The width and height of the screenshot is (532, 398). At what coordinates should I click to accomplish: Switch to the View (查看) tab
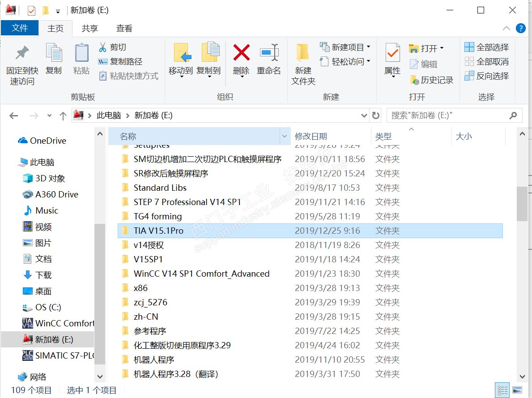click(124, 28)
